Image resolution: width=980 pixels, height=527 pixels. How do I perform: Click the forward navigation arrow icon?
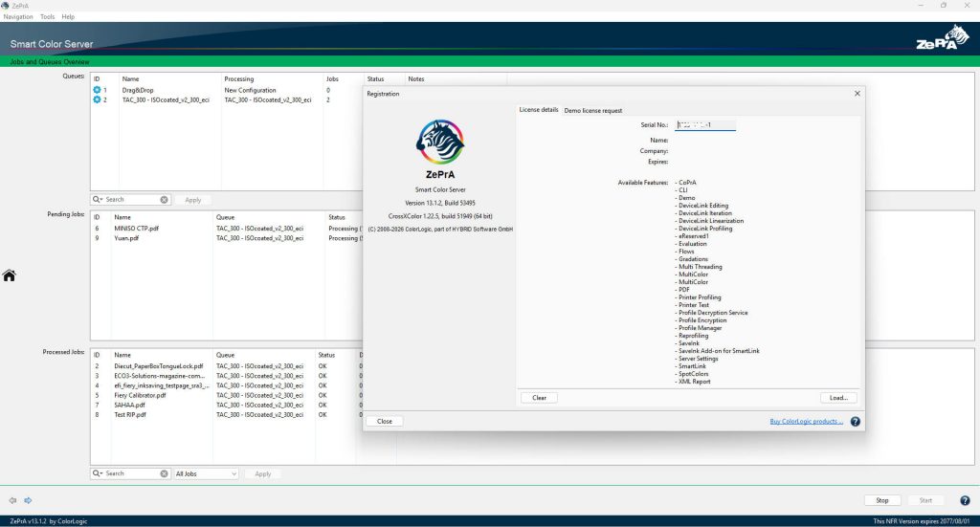tap(28, 500)
